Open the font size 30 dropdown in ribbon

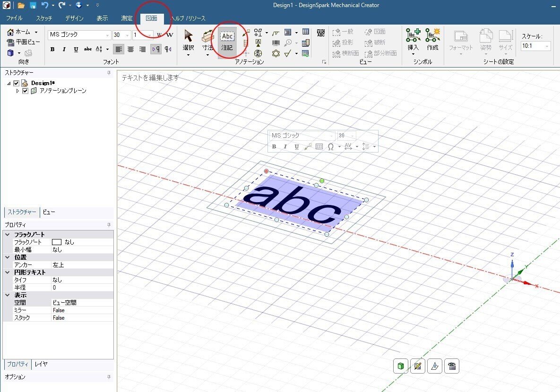click(x=127, y=35)
